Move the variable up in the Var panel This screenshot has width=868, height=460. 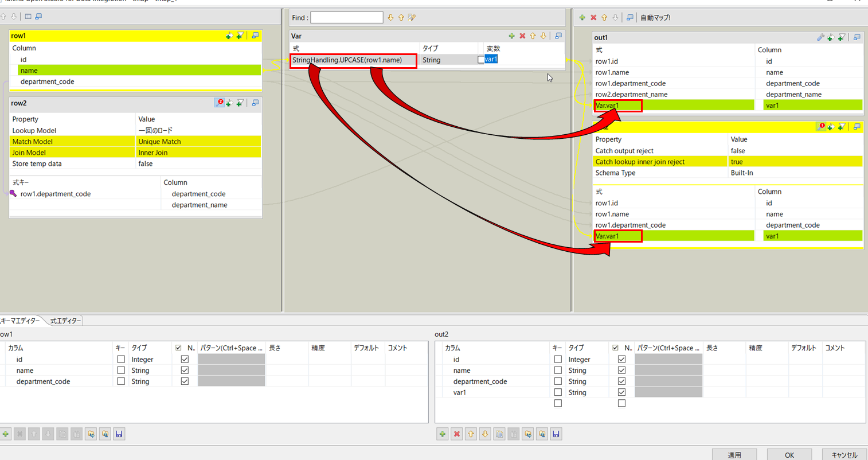point(533,36)
